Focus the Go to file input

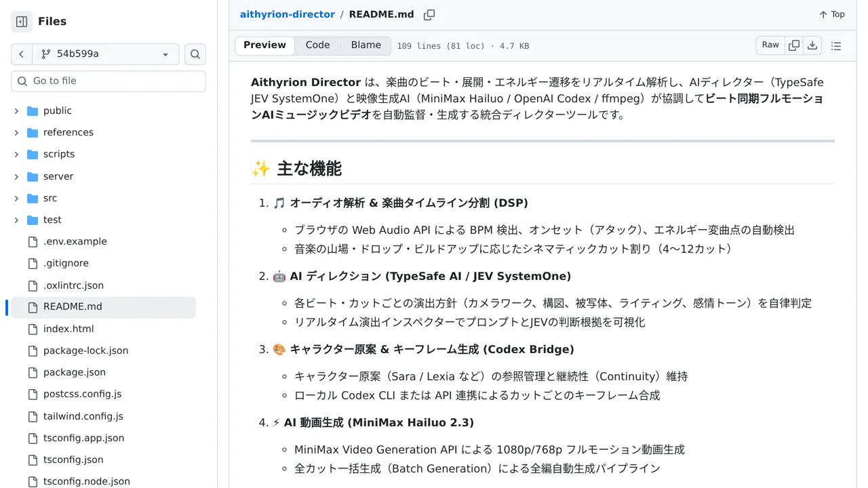click(x=108, y=81)
